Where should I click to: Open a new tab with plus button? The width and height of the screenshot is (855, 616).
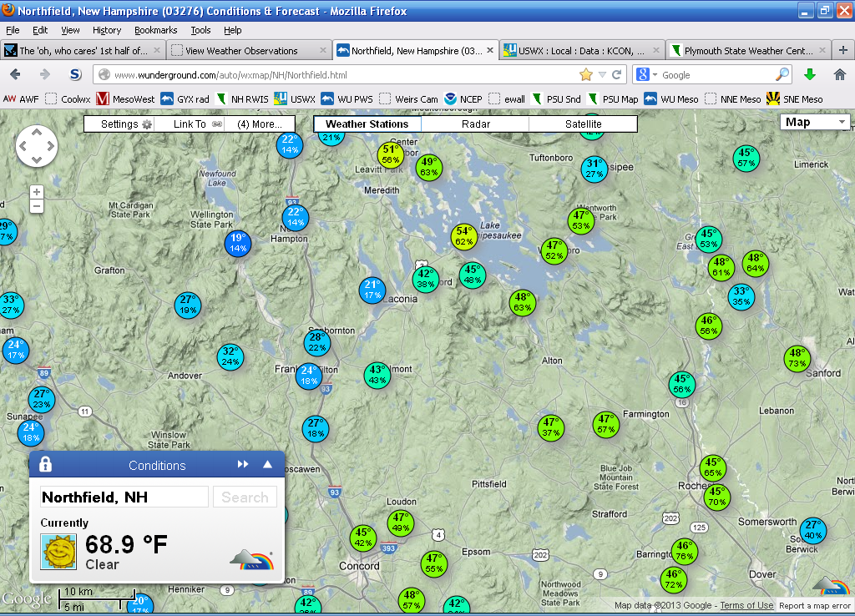point(843,51)
